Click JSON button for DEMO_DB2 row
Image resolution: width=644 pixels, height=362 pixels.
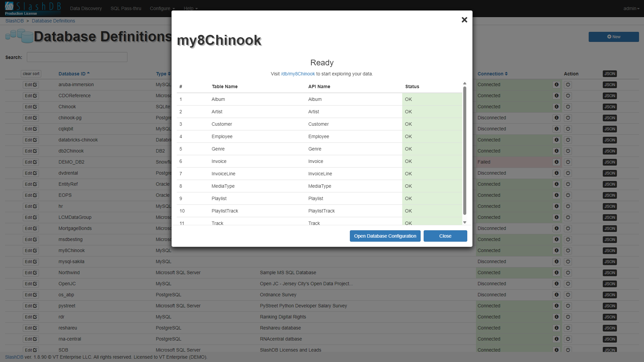tap(610, 162)
